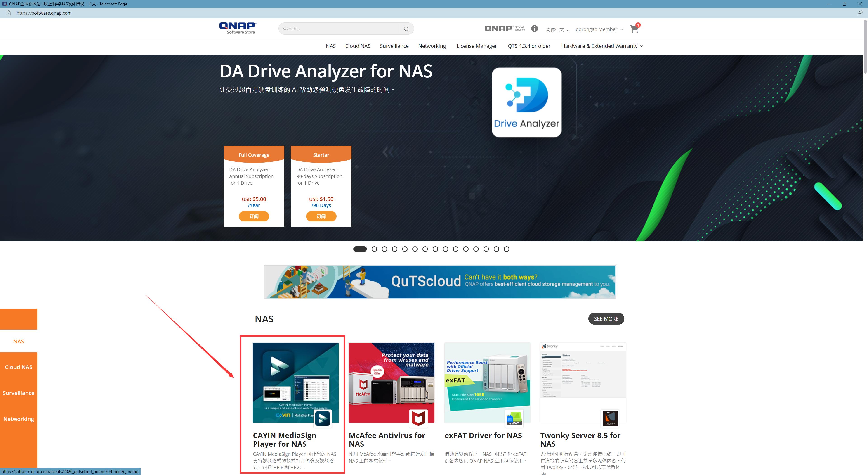Click the info circle icon
868x475 pixels.
pos(534,29)
